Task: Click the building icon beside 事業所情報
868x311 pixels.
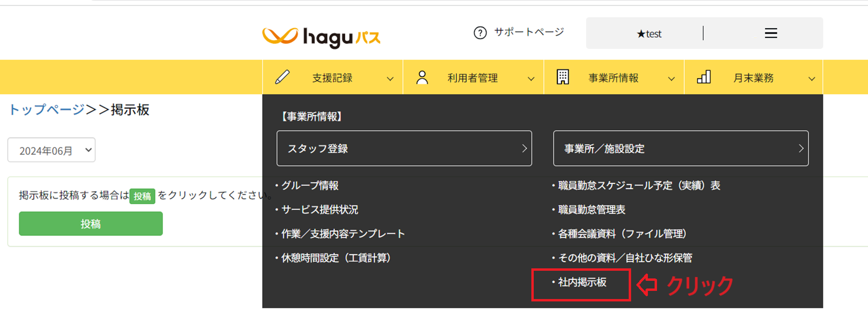Action: [x=563, y=77]
